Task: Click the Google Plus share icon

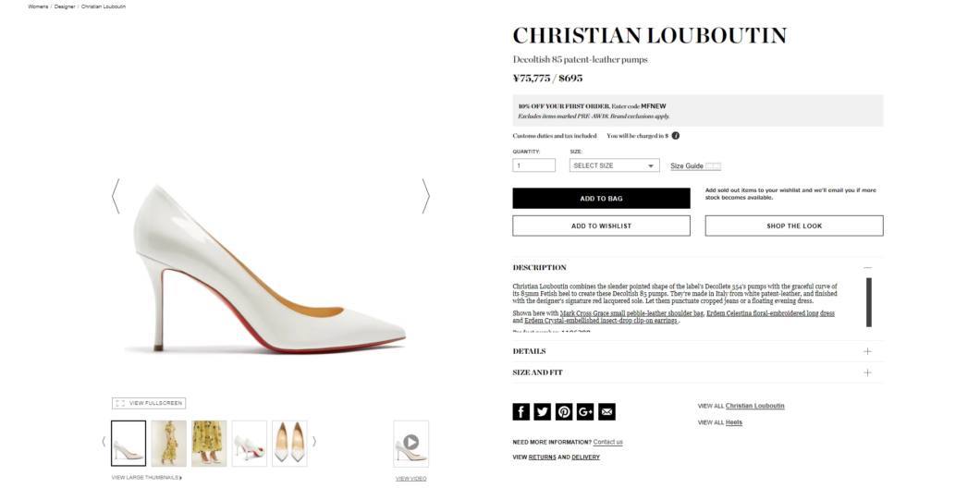Action: [x=585, y=411]
